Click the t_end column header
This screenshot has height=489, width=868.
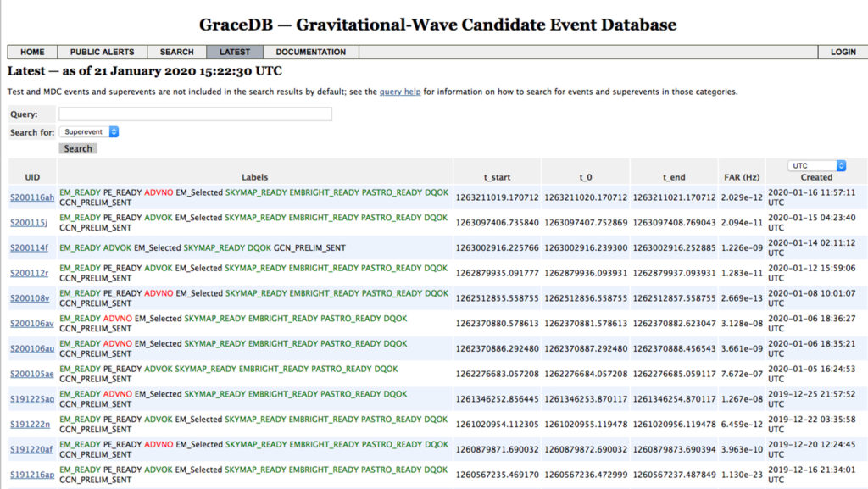[674, 177]
